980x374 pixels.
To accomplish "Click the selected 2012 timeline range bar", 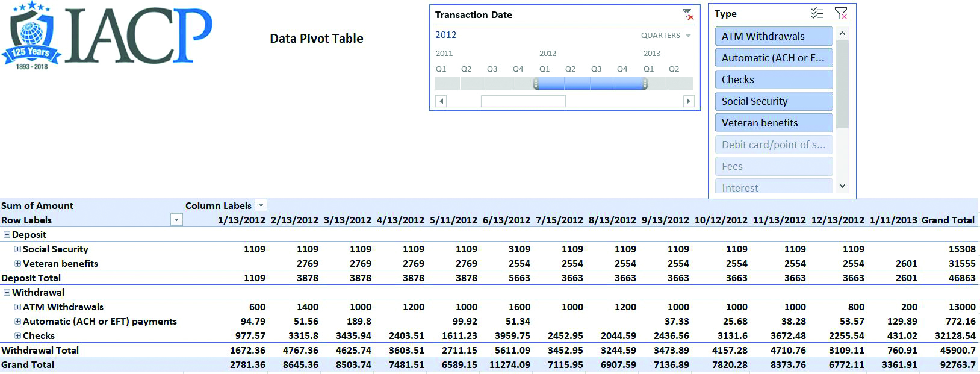I will pos(590,84).
